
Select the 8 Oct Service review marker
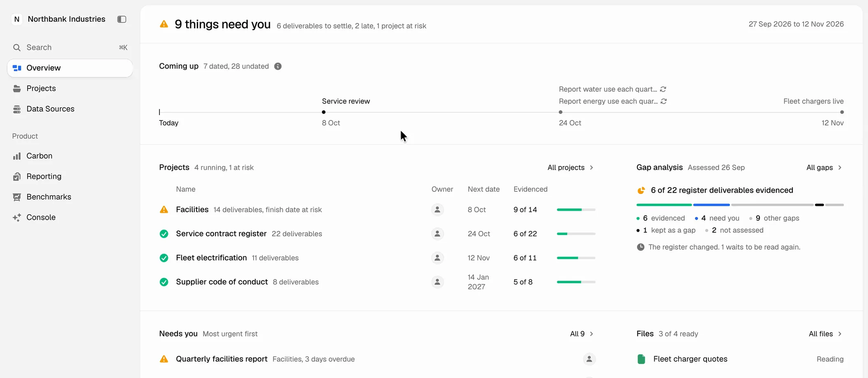pyautogui.click(x=324, y=112)
